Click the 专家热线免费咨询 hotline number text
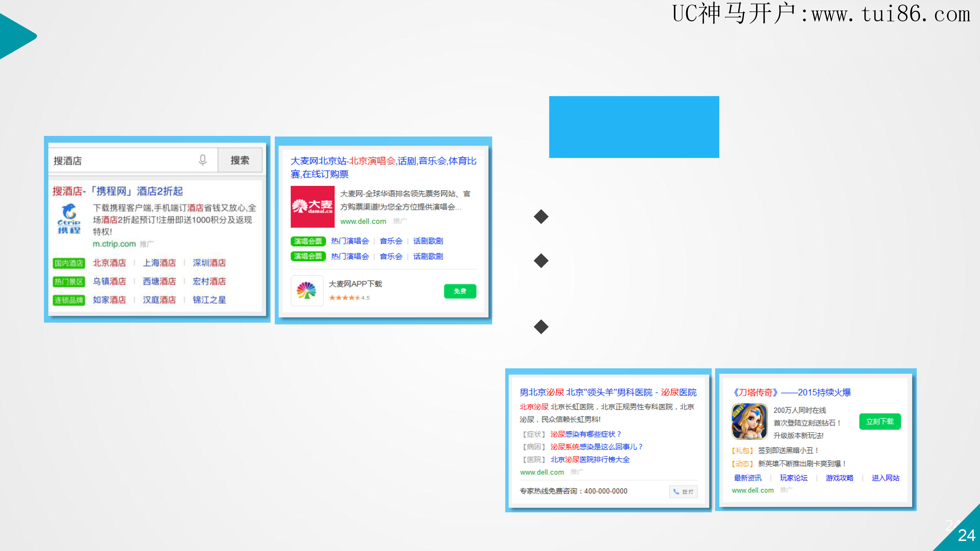Screen dimensions: 980x551 pyautogui.click(x=573, y=491)
